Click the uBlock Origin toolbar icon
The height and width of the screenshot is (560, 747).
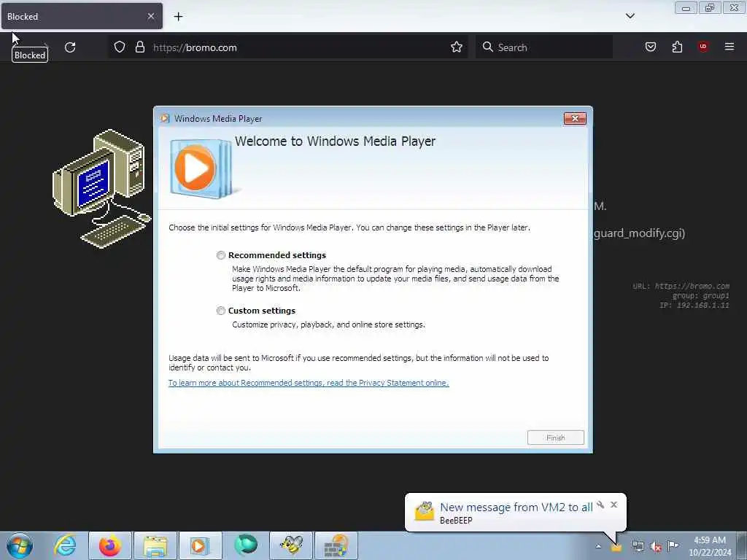(703, 47)
